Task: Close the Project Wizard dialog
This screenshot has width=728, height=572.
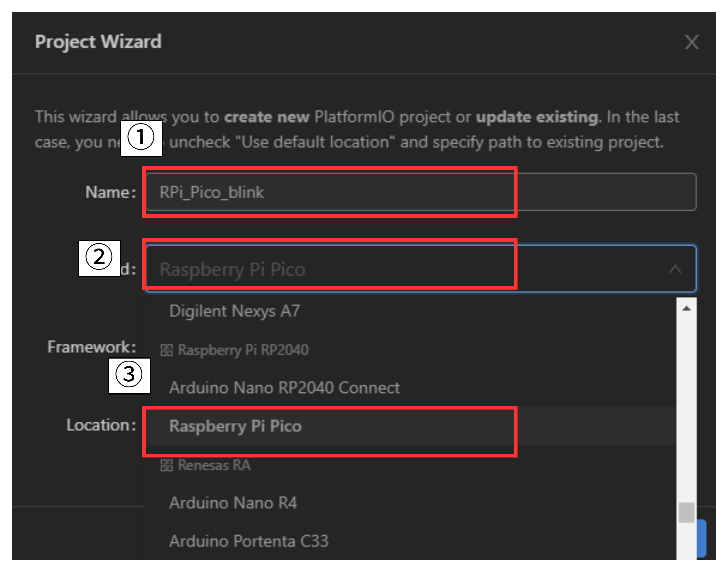Action: coord(691,42)
